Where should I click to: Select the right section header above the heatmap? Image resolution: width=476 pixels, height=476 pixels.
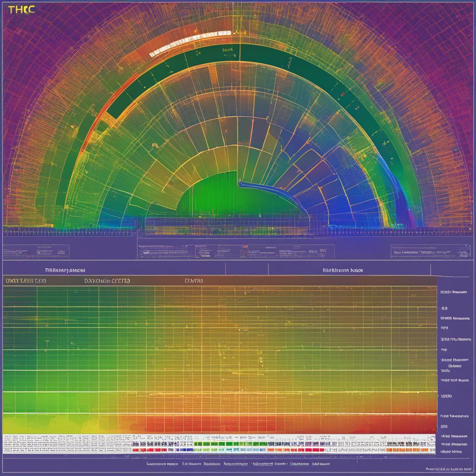(343, 270)
